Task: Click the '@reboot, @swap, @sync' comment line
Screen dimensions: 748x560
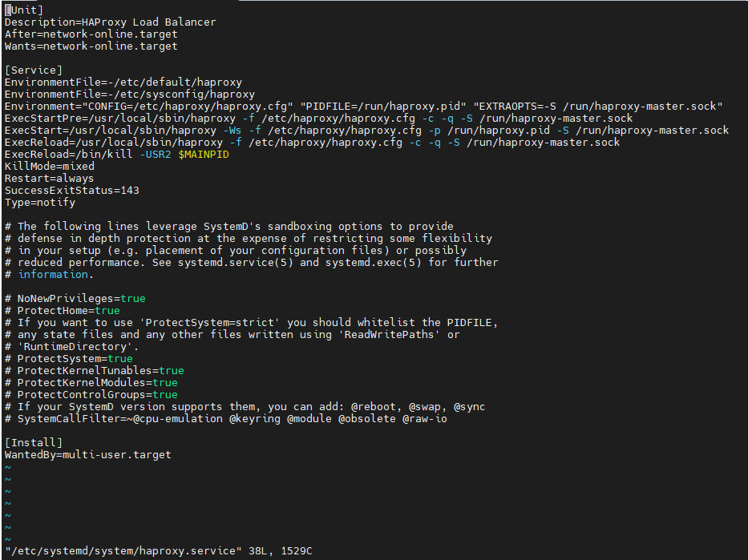Action: (x=245, y=406)
